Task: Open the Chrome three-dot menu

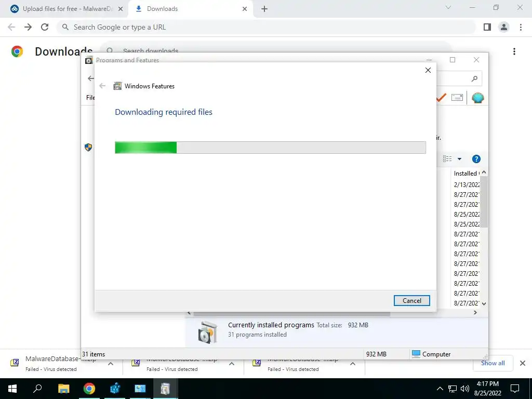Action: pyautogui.click(x=521, y=27)
